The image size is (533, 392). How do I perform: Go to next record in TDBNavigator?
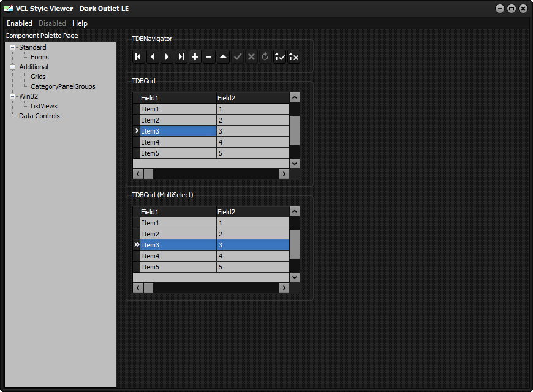[167, 57]
